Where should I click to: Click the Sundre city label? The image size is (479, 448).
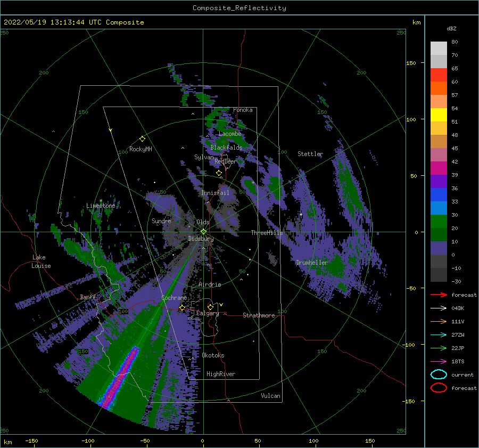[x=161, y=221]
